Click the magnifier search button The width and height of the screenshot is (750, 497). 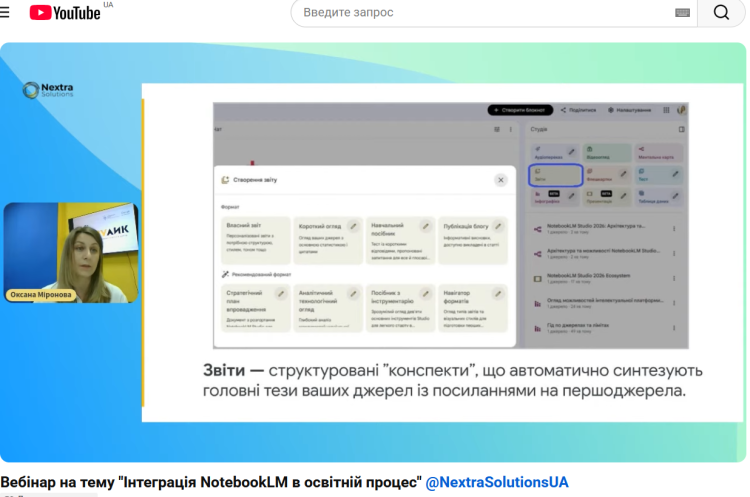(721, 12)
